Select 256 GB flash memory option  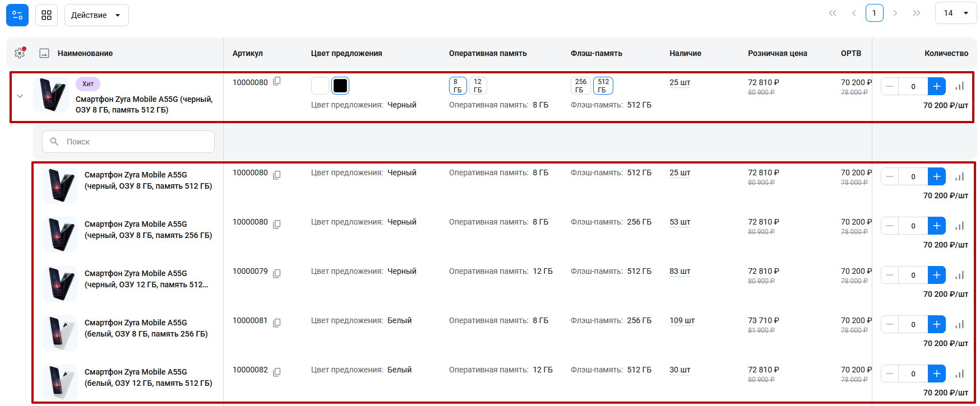pos(580,86)
